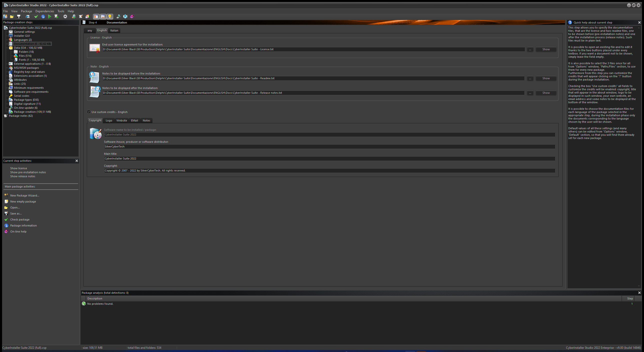The height and width of the screenshot is (352, 644).
Task: Click the save floppy disk icon
Action: [x=18, y=16]
